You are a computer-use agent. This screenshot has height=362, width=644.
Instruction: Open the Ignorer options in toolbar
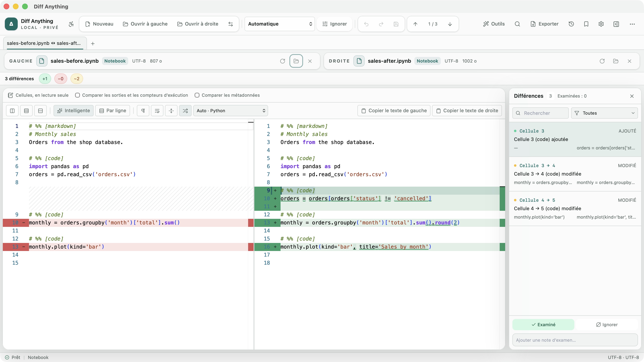(334, 24)
